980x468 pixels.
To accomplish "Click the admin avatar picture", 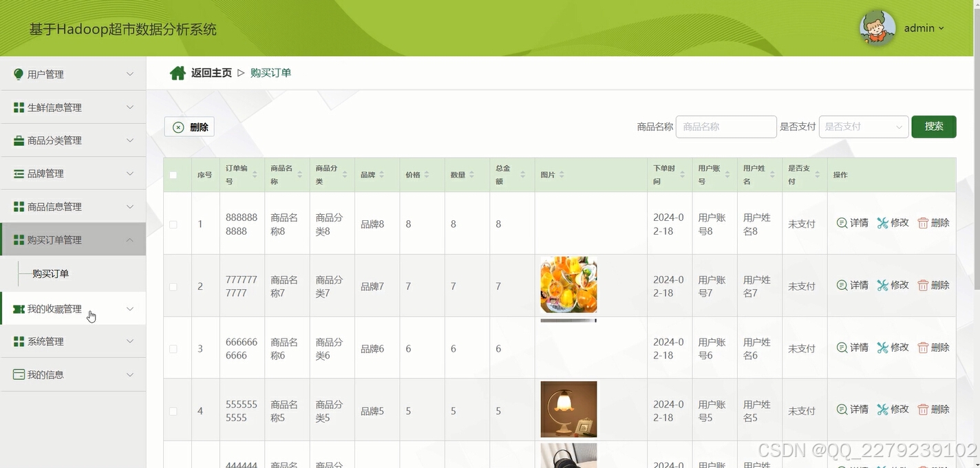I will pos(877,28).
